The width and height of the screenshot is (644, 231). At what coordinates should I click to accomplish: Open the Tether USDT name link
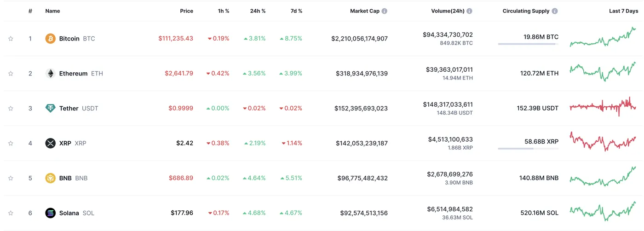tap(69, 109)
